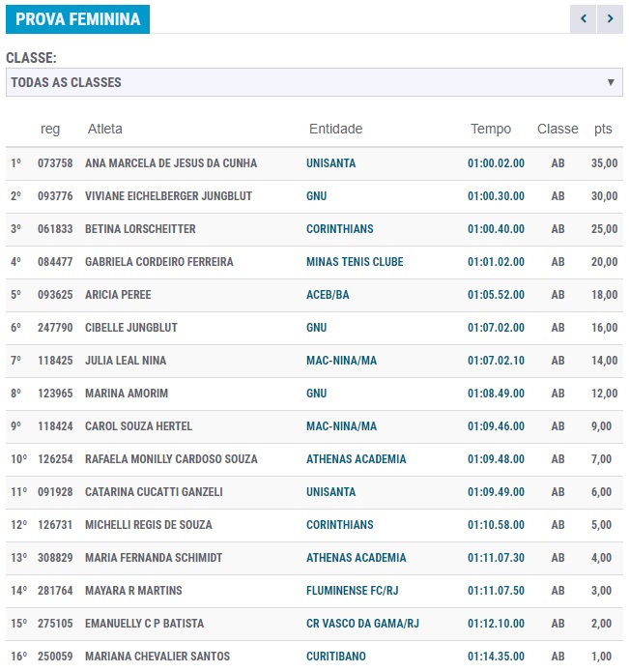
Task: Open athlete Viviane Eichelberger Jungblut
Action: (168, 196)
